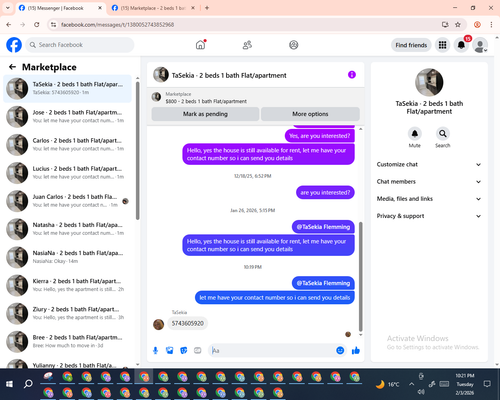The height and width of the screenshot is (400, 500).
Task: Mute this chat using the bell icon
Action: pos(414,134)
